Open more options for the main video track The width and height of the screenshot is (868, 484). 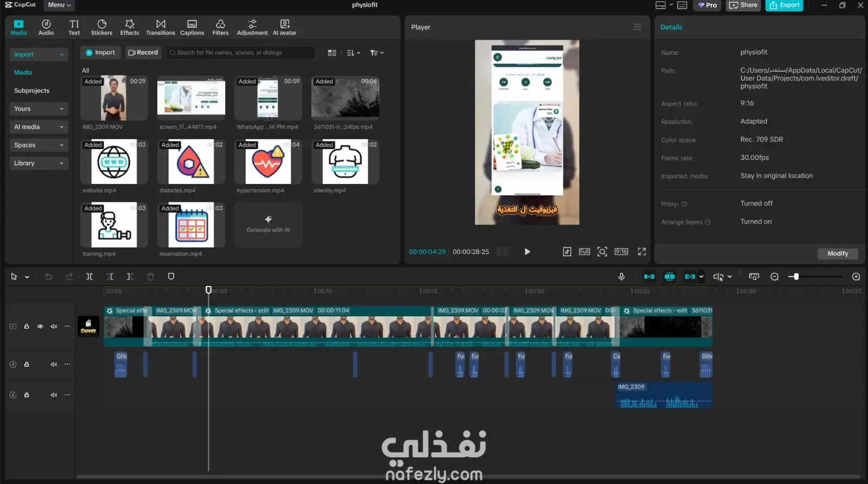coord(67,327)
